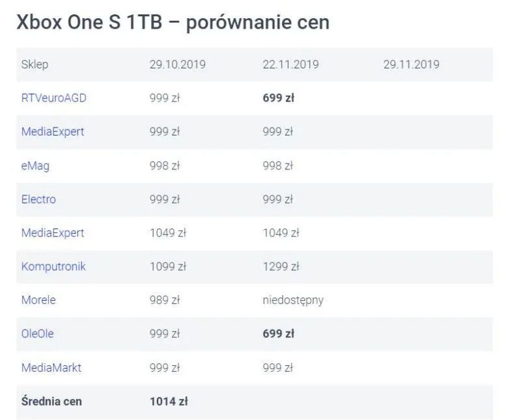
Task: Open MediaExpert link in the 1049 zł row
Action: (x=53, y=232)
